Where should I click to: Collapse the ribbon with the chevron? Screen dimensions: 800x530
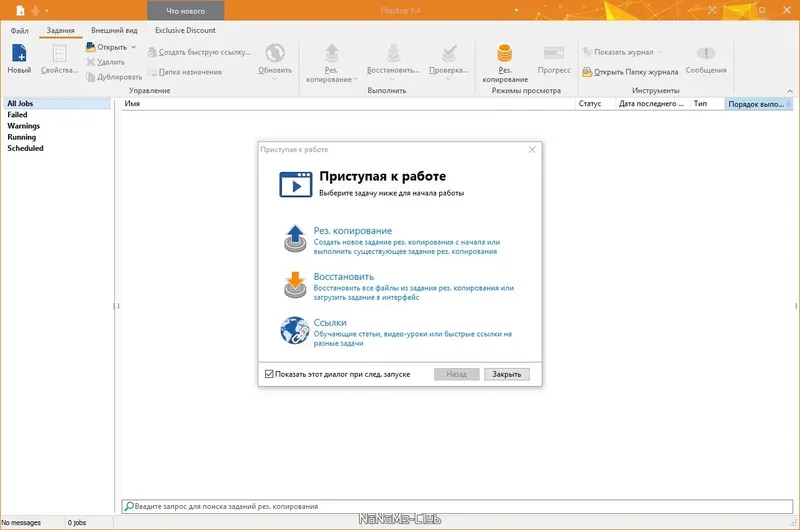[790, 91]
